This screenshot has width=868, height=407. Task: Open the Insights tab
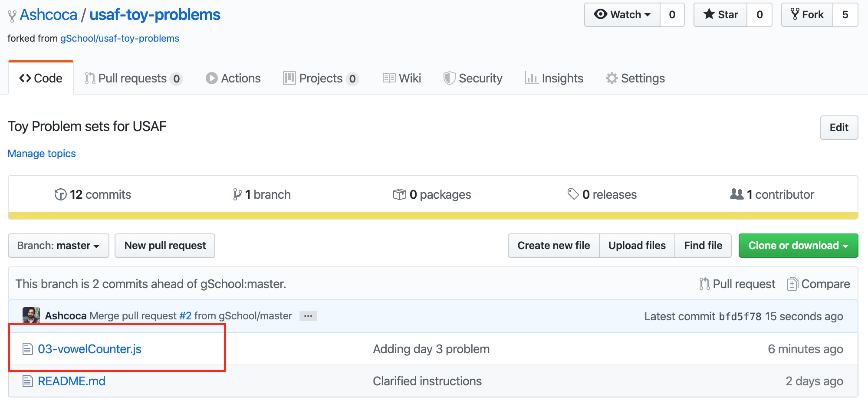[554, 78]
